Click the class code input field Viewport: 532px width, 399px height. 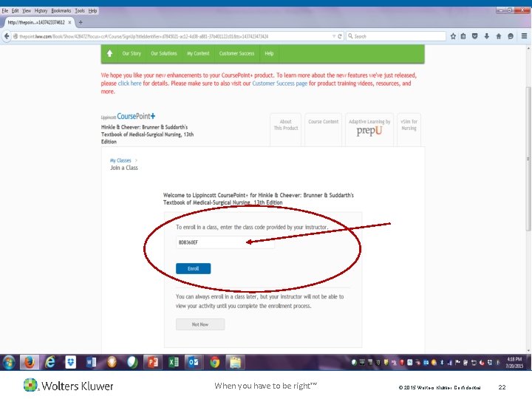point(225,242)
